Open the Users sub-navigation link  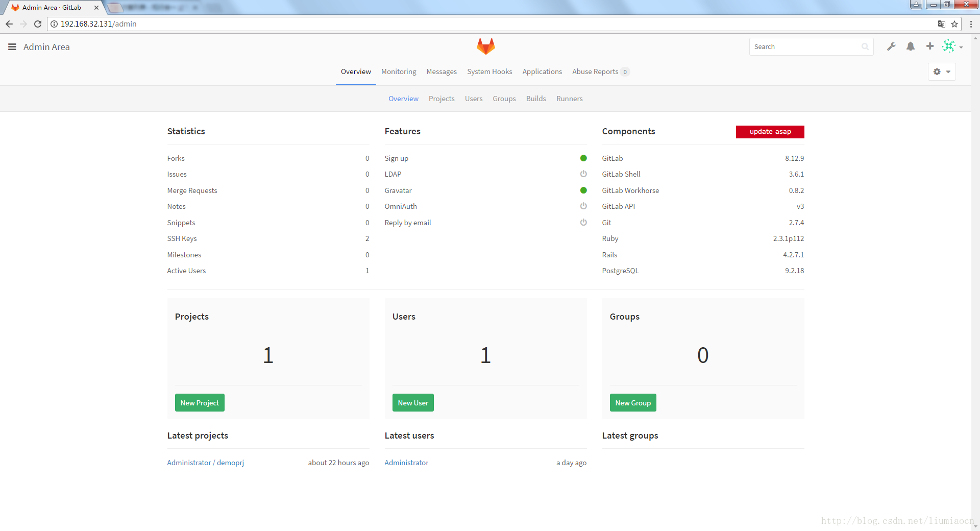tap(474, 99)
